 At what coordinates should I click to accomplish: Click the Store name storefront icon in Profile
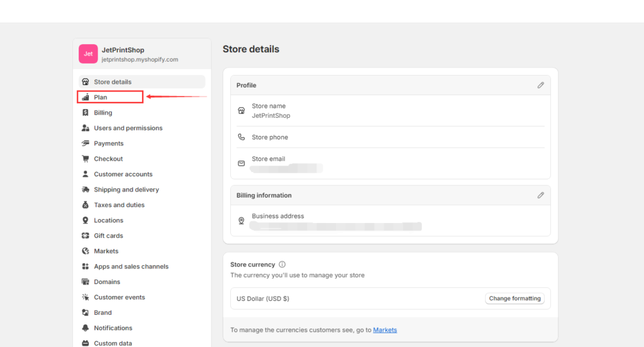241,111
